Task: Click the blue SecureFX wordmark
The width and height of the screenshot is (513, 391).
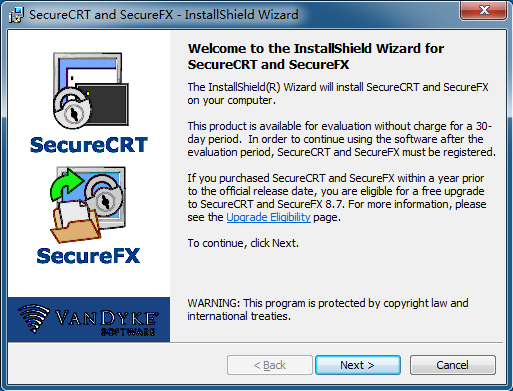Action: click(x=88, y=256)
